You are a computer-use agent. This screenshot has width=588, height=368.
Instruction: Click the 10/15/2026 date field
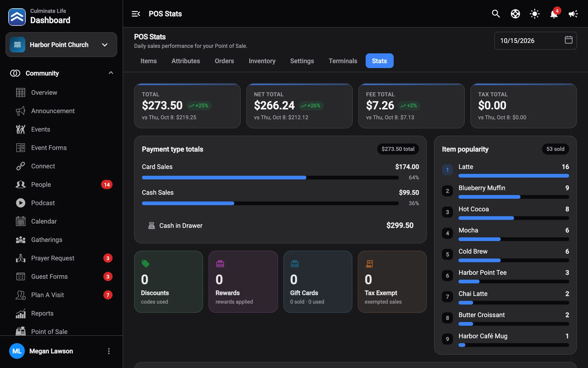point(535,40)
